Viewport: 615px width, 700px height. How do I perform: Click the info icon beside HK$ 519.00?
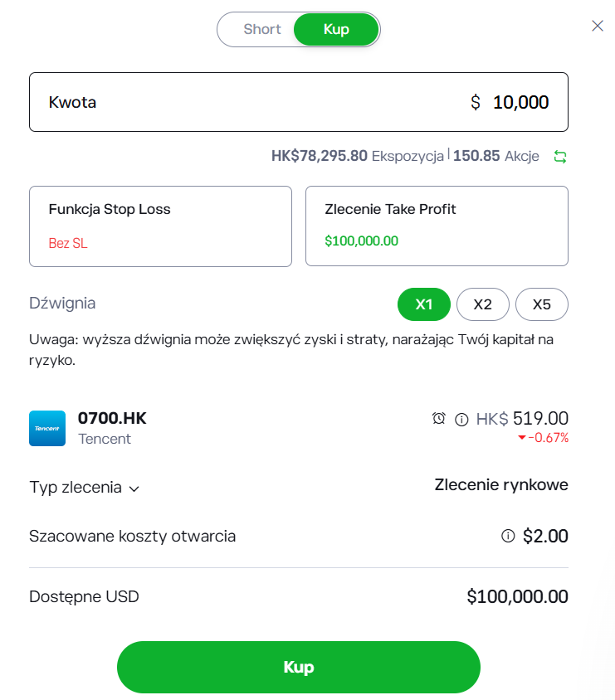462,419
